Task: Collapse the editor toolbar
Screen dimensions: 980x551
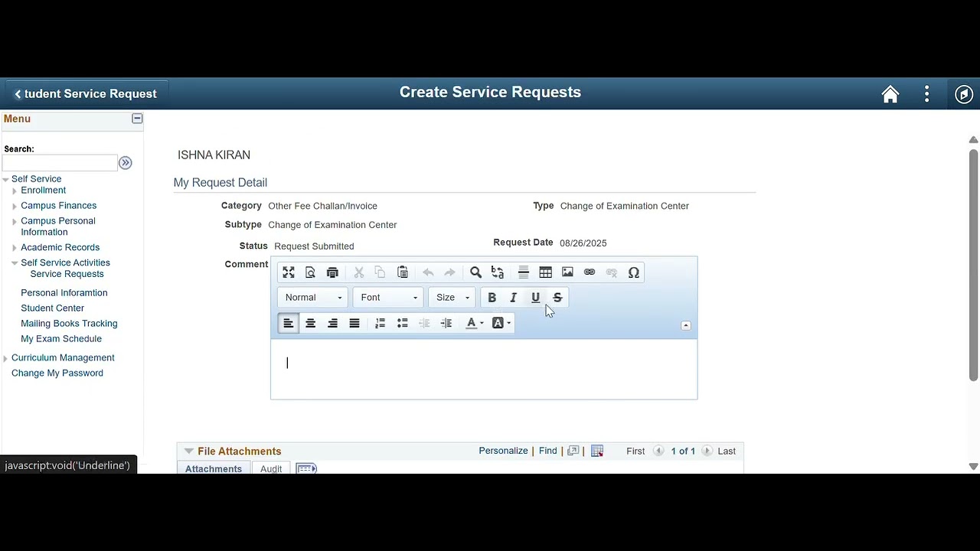Action: 686,325
